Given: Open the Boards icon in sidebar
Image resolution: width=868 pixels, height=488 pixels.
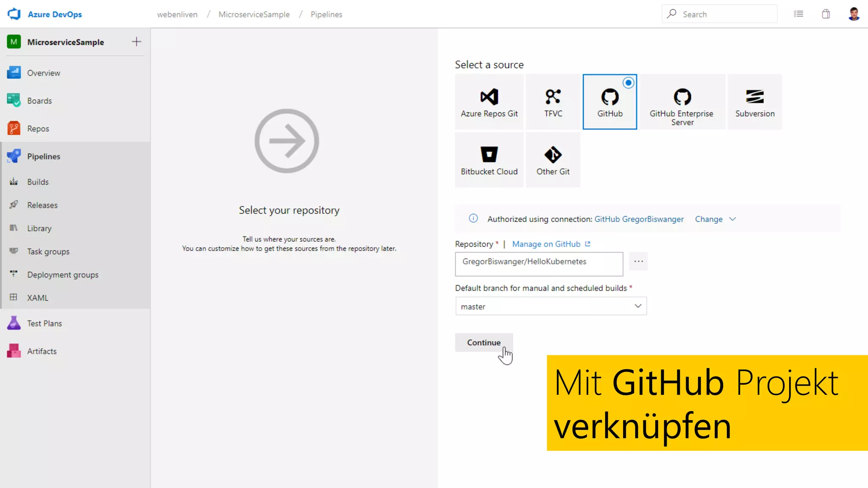Looking at the screenshot, I should (x=14, y=100).
